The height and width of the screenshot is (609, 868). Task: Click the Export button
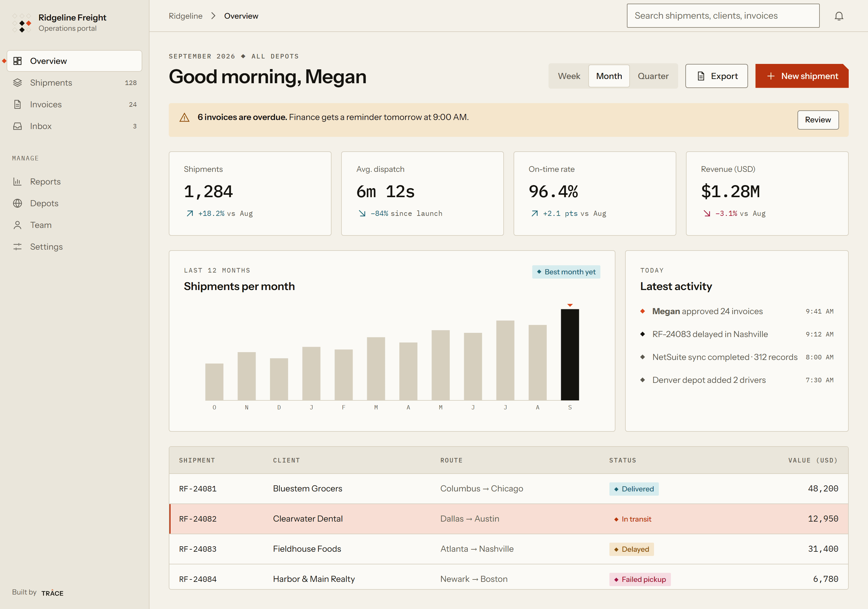[x=716, y=76]
